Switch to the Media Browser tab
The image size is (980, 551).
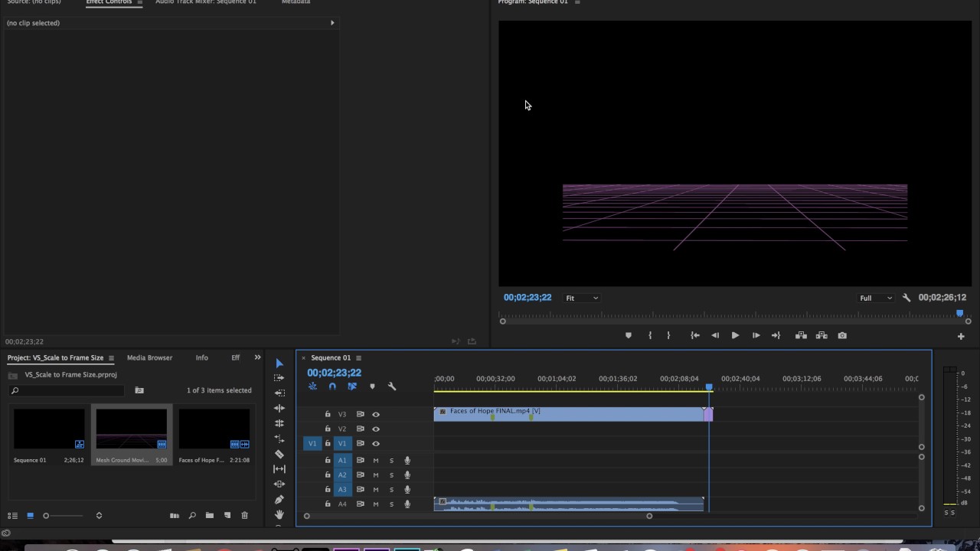point(149,357)
